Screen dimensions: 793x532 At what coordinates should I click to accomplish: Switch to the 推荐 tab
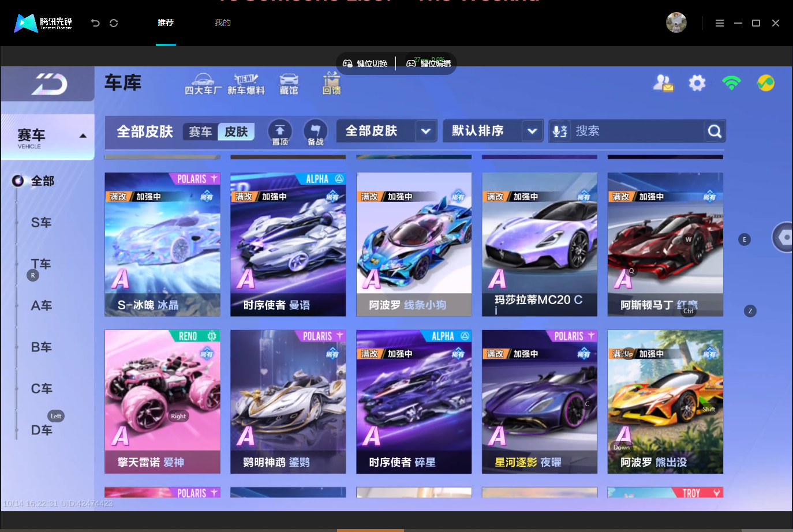166,23
